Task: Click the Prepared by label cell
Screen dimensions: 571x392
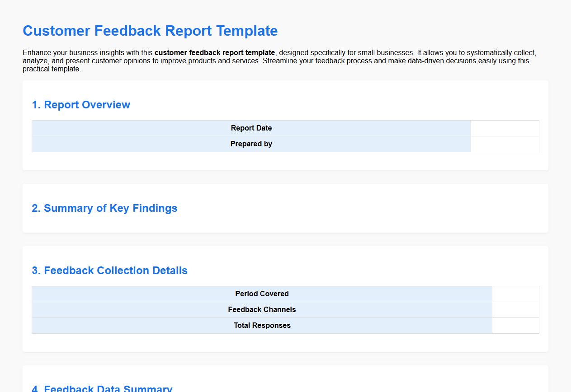Action: (x=251, y=144)
